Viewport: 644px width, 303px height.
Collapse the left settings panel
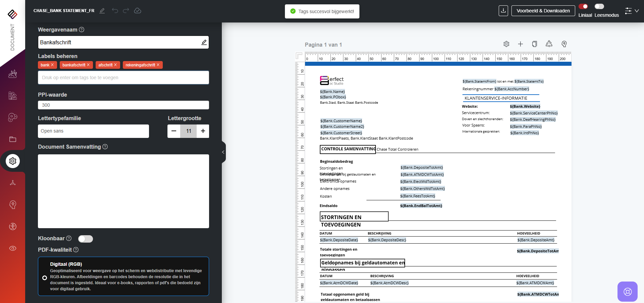point(223,152)
